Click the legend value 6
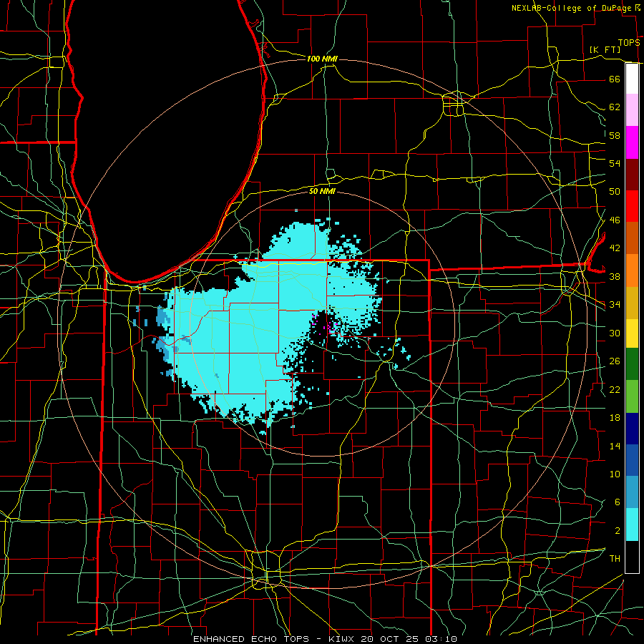 [x=618, y=502]
